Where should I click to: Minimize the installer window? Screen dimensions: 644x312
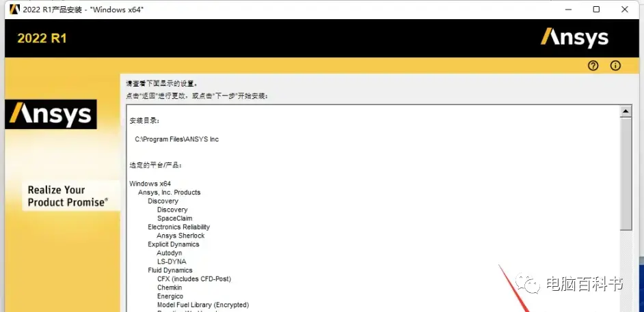pos(568,9)
